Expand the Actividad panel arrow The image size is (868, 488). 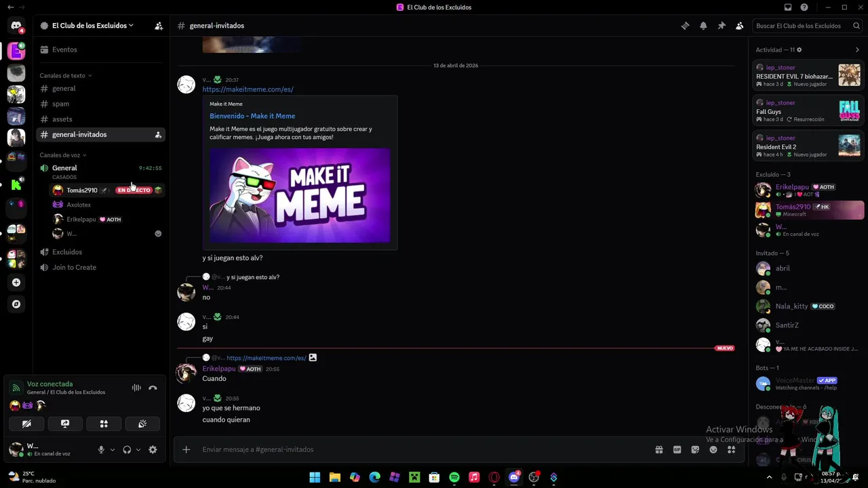coord(857,49)
